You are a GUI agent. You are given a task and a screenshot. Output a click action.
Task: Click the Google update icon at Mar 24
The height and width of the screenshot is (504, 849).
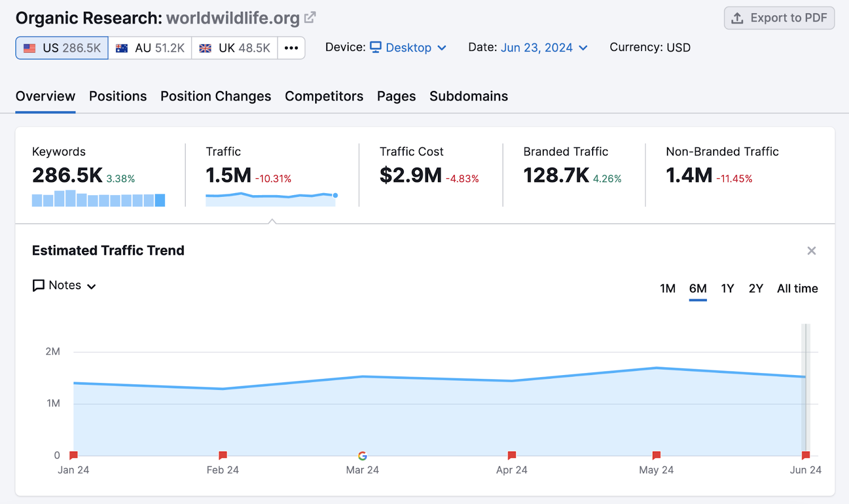362,456
